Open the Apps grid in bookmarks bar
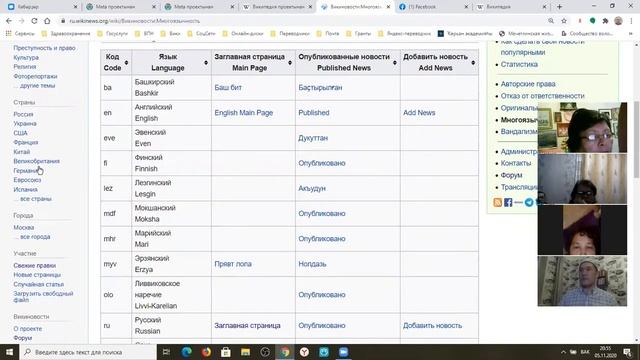 tap(9, 33)
